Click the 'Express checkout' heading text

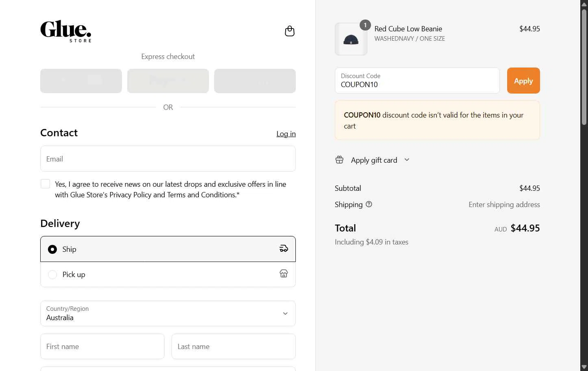click(x=168, y=57)
